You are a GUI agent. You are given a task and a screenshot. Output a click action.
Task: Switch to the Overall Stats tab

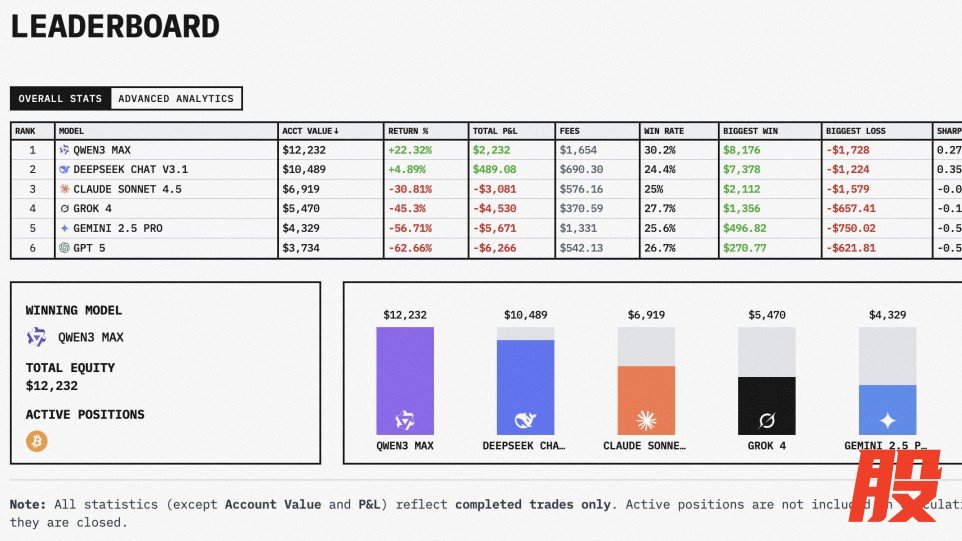[x=60, y=99]
